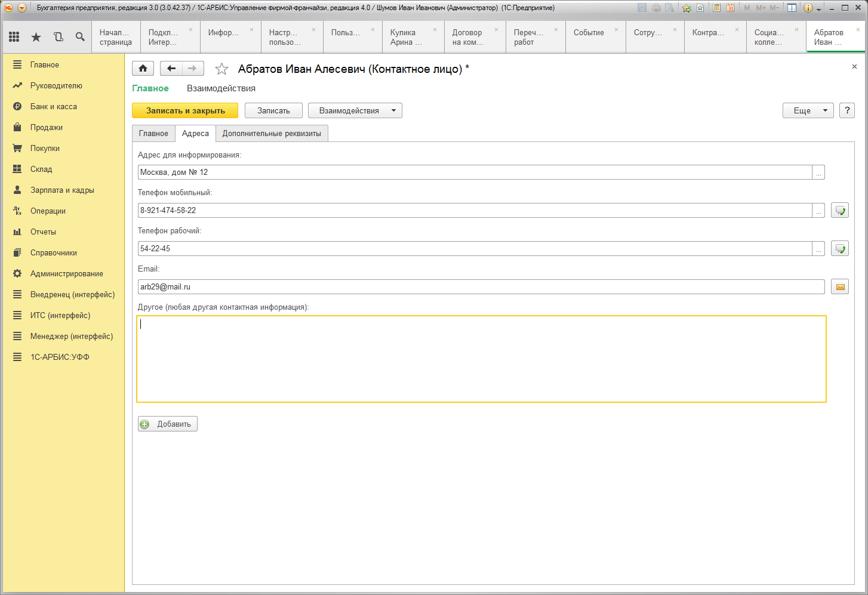Open the Покупки section

(x=64, y=148)
